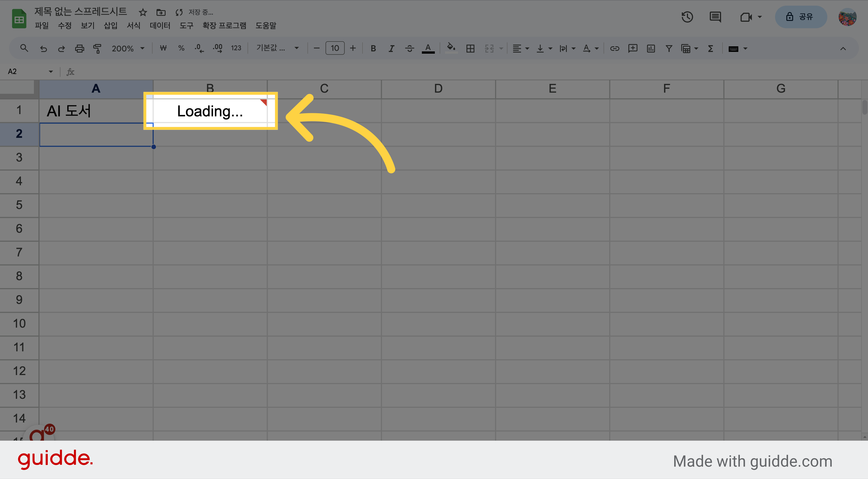Open the 200% zoom dropdown
The image size is (868, 479).
click(128, 49)
